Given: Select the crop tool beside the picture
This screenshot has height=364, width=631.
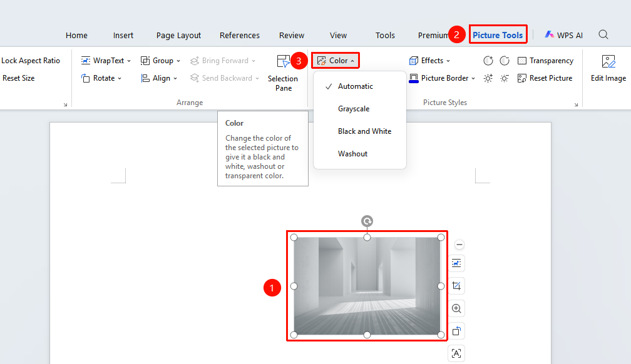Looking at the screenshot, I should point(456,286).
